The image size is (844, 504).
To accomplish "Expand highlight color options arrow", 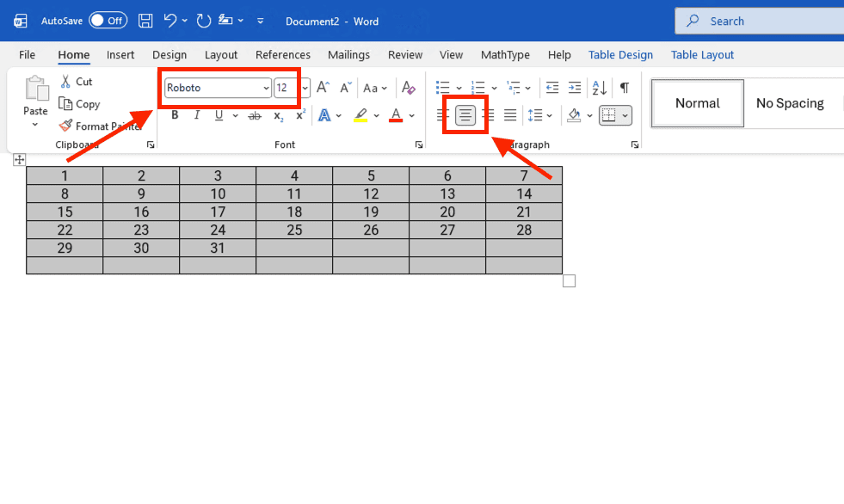I will tap(376, 115).
